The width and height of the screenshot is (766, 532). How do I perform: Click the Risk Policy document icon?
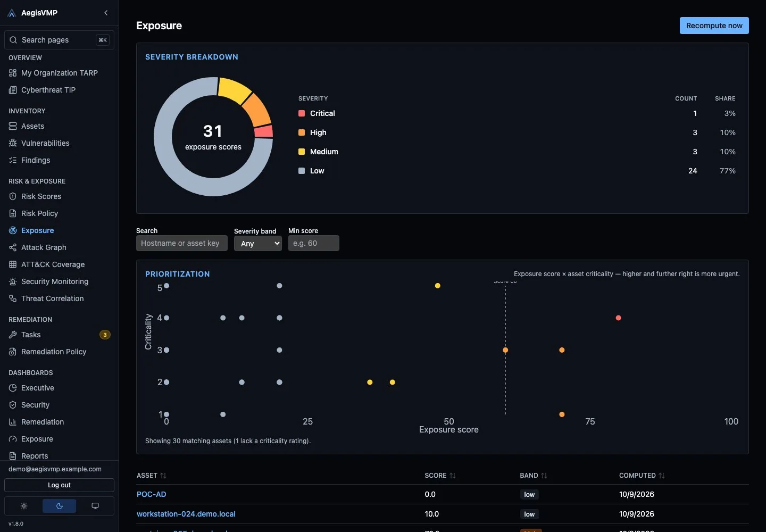(x=13, y=213)
